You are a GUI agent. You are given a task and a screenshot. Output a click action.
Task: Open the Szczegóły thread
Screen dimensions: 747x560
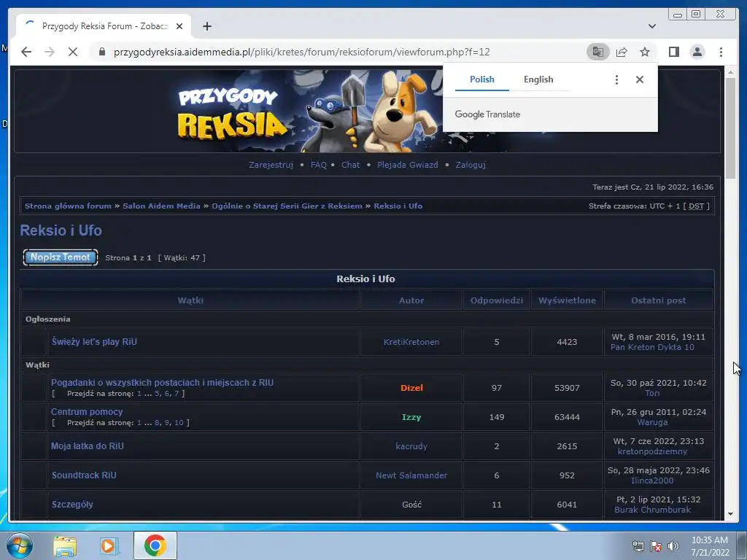tap(72, 505)
